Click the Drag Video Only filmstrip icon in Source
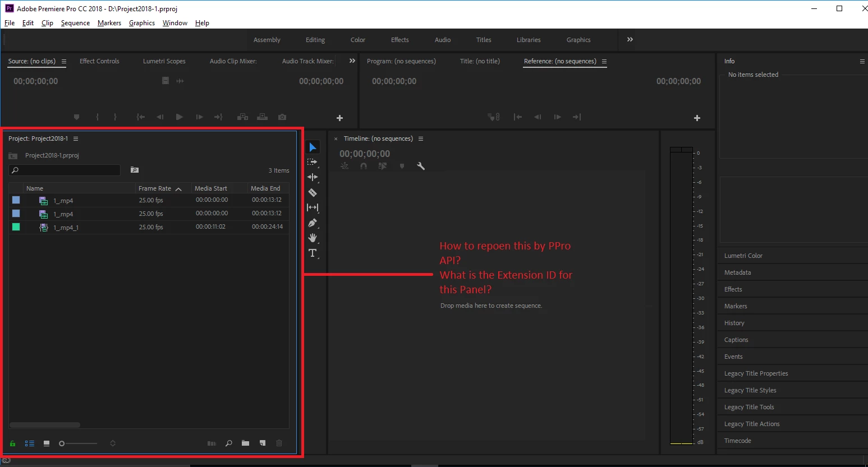This screenshot has width=868, height=467. coord(166,81)
